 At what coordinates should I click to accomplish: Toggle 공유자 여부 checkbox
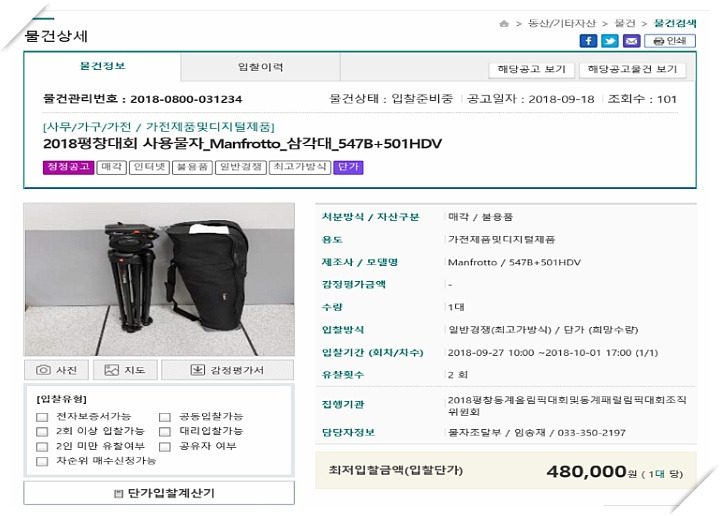[165, 447]
